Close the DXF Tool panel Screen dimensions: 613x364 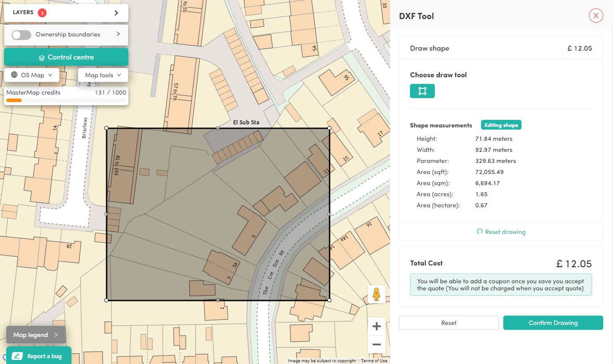coord(596,16)
